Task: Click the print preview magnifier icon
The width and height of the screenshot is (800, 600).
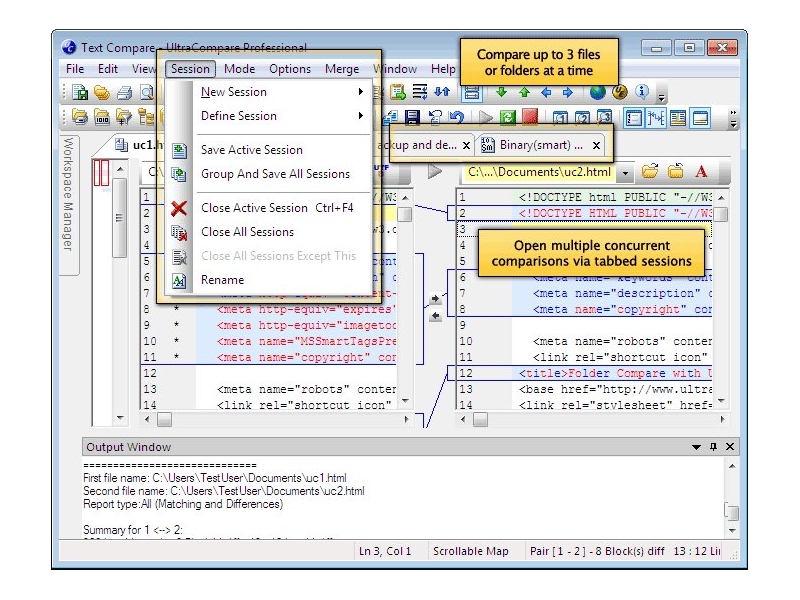Action: (x=147, y=92)
